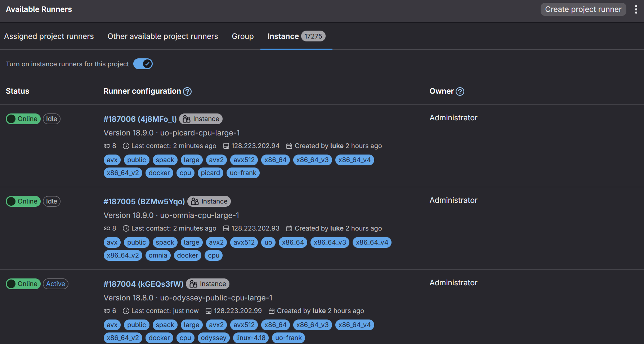Viewport: 644px width, 344px height.
Task: Switch to the Group tab
Action: [243, 36]
